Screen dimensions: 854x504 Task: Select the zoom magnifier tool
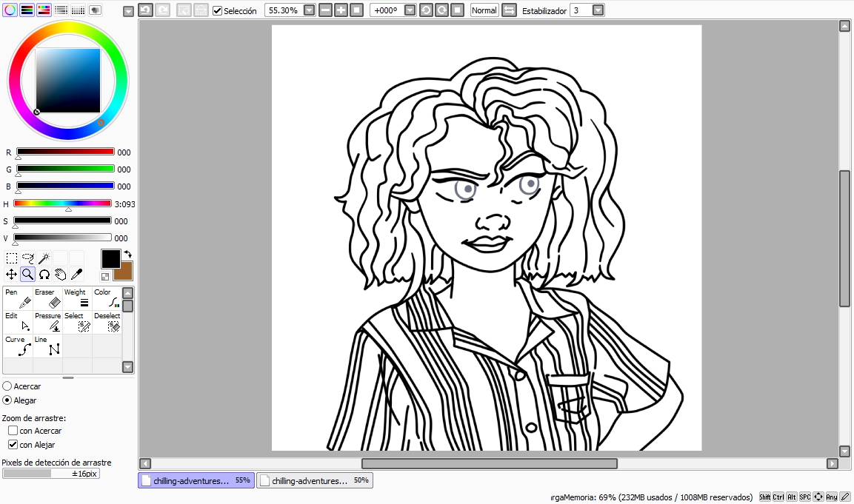[28, 275]
